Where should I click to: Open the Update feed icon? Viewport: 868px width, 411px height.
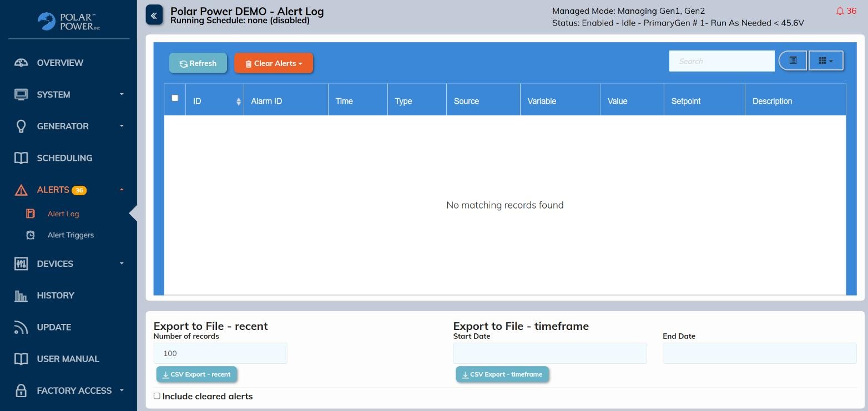(x=21, y=327)
